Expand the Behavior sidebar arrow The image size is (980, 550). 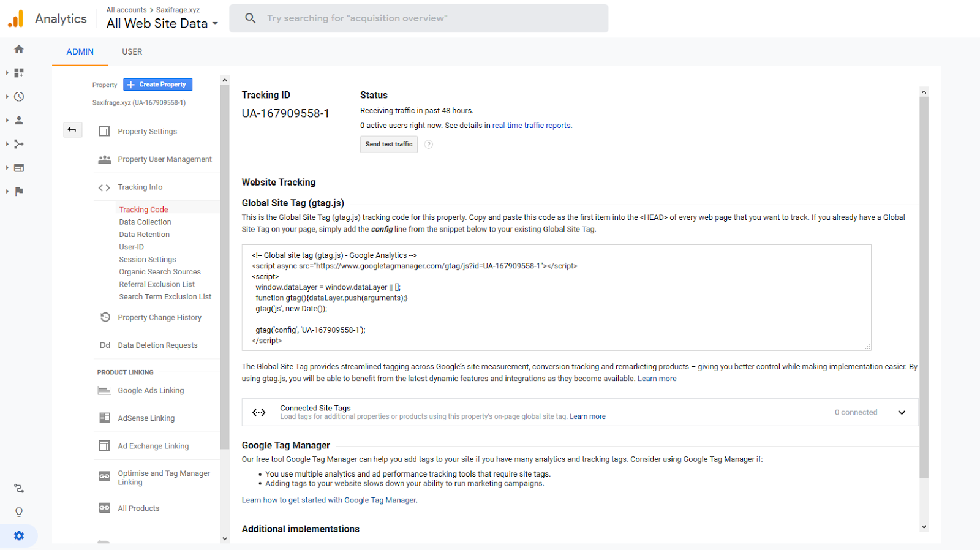[x=7, y=168]
